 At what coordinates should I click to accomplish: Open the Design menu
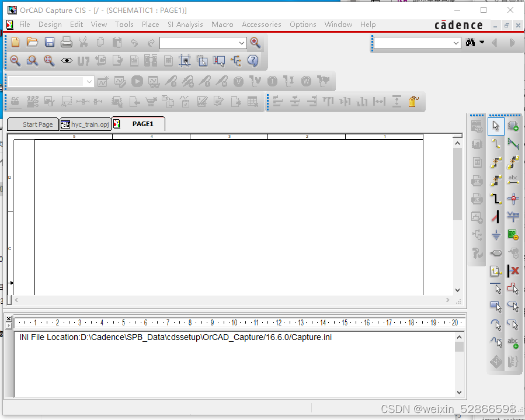point(50,25)
